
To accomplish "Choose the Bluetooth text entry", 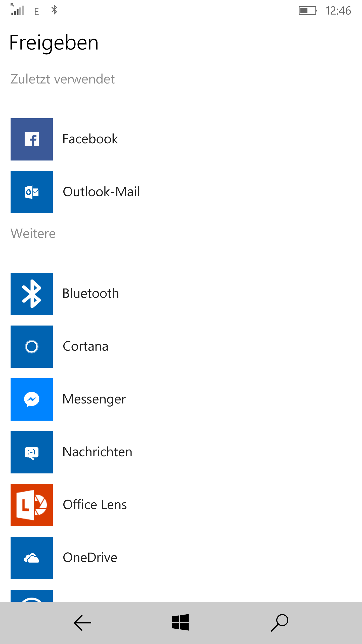I will point(91,293).
